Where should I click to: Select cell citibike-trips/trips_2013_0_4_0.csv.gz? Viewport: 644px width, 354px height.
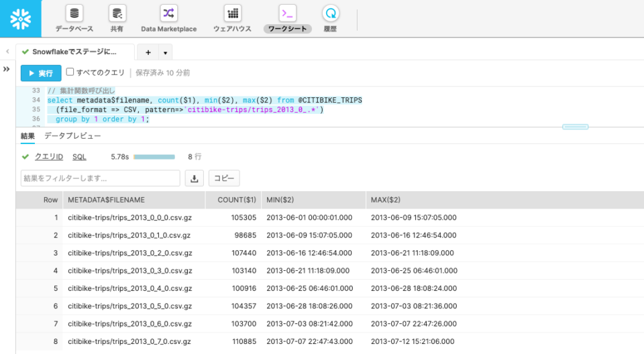[x=129, y=288]
